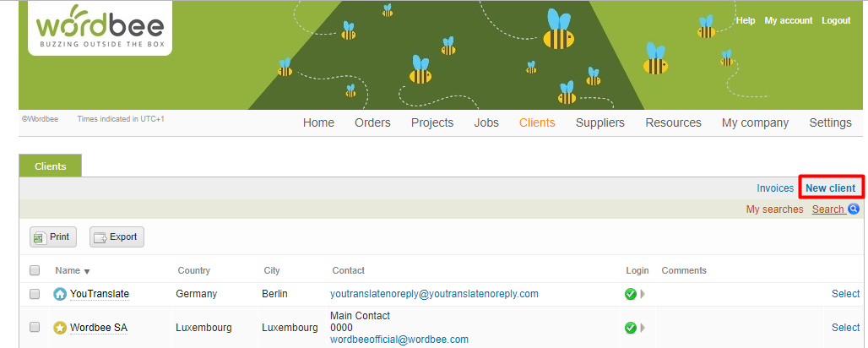This screenshot has width=868, height=348.
Task: Open the Projects menu
Action: 431,122
